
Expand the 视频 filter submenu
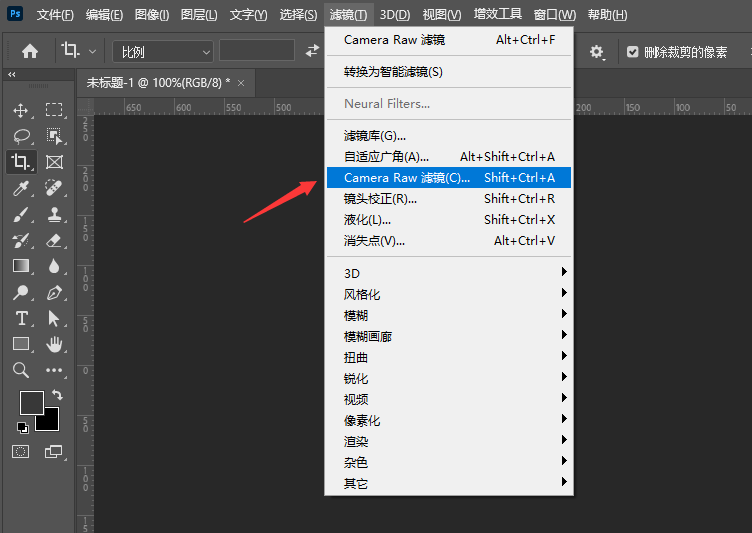(449, 399)
